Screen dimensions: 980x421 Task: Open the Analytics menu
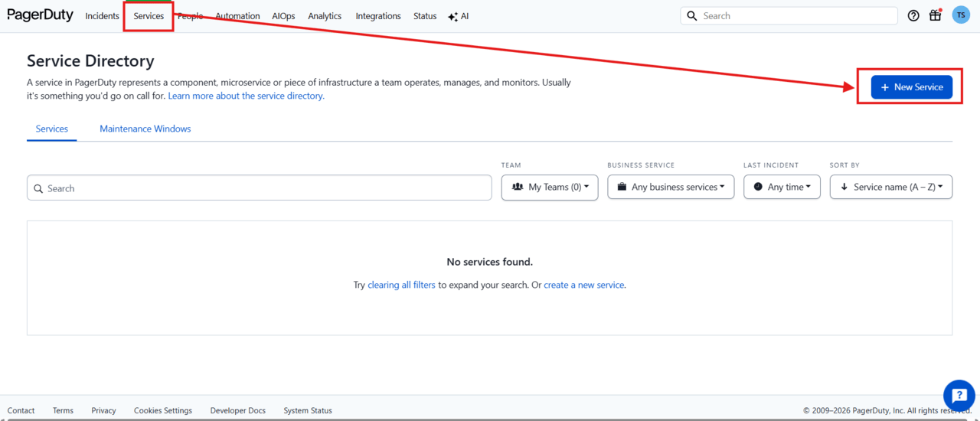click(x=325, y=16)
